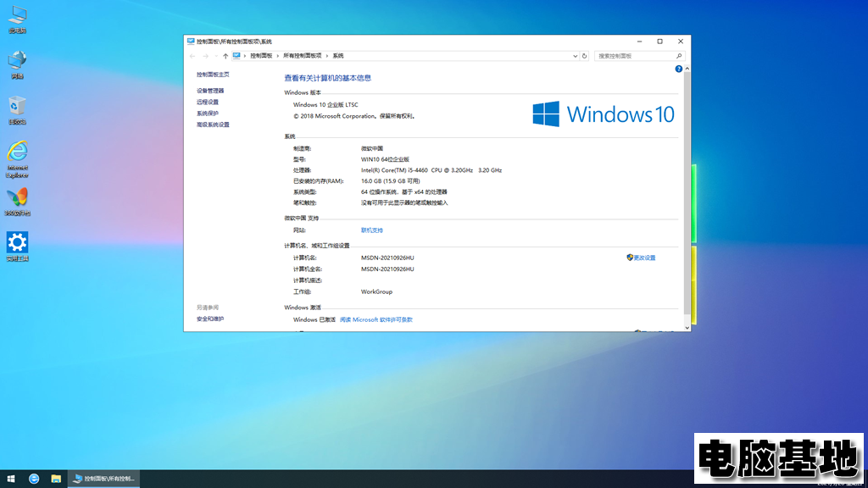Image resolution: width=868 pixels, height=488 pixels.
Task: Select the 系统 breadcrumb
Action: click(338, 56)
